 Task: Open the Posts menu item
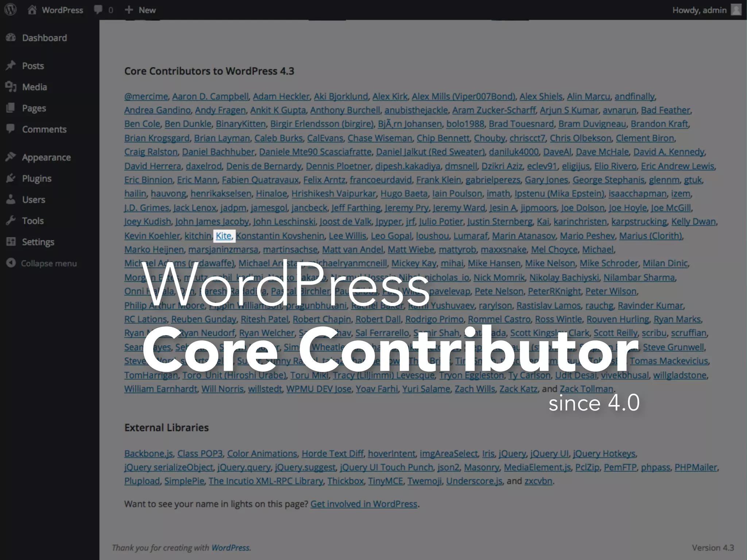[33, 66]
